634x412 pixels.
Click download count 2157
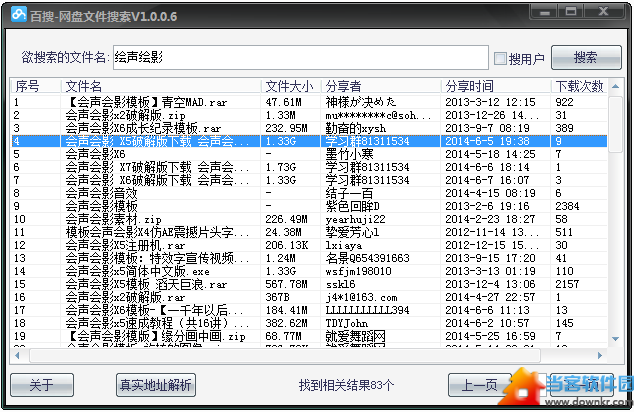coord(567,284)
